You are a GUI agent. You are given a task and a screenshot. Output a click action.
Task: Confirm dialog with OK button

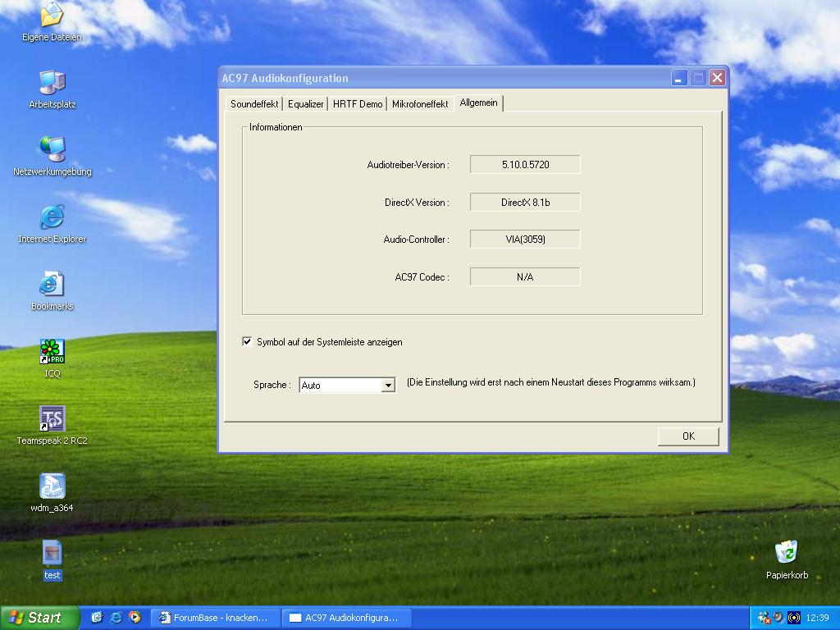688,436
